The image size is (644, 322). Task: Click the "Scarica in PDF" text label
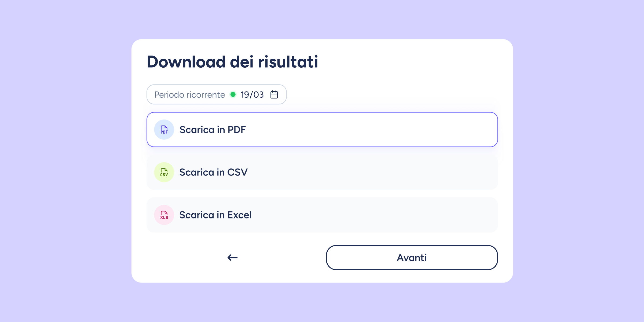[x=213, y=130]
